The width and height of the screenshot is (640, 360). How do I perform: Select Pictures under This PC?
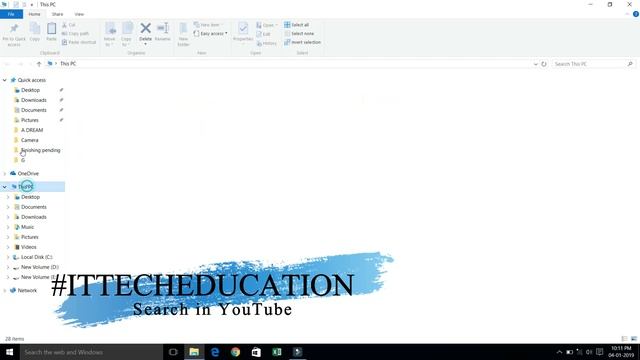coord(29,237)
